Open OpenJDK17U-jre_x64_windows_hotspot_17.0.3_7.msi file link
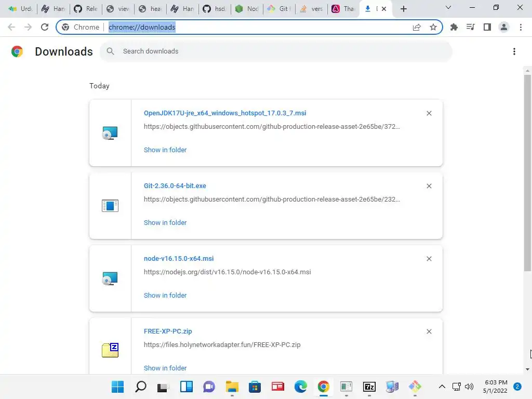 pos(225,113)
